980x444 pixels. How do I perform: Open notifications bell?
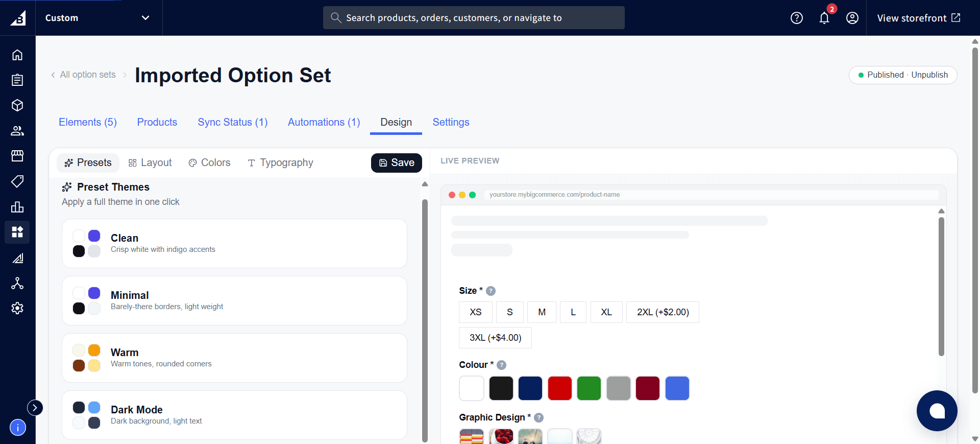click(824, 18)
